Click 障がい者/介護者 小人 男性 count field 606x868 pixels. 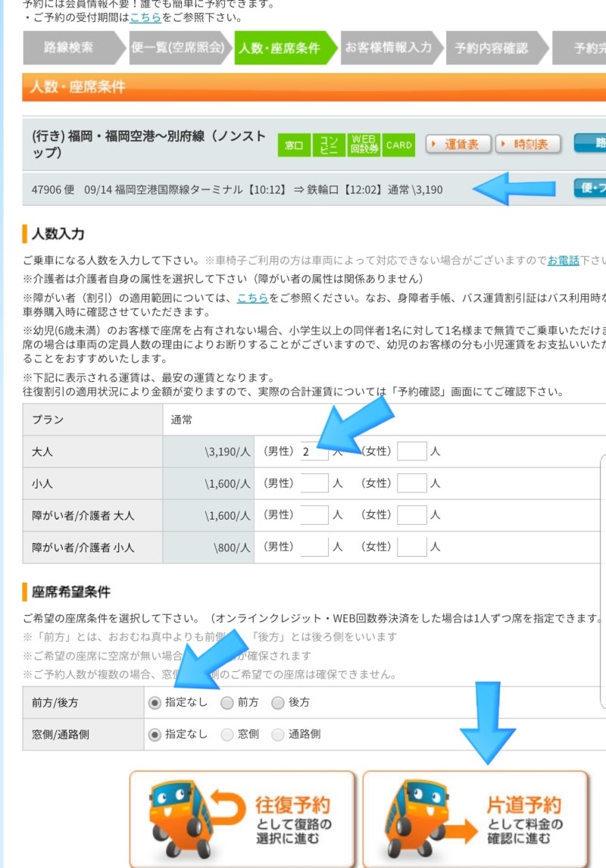pos(314,547)
